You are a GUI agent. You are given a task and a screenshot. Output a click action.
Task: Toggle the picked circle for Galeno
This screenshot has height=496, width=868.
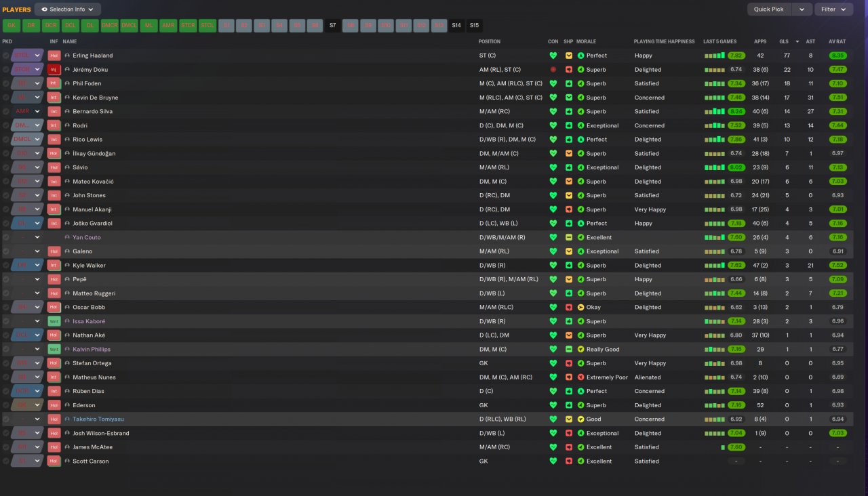6,251
